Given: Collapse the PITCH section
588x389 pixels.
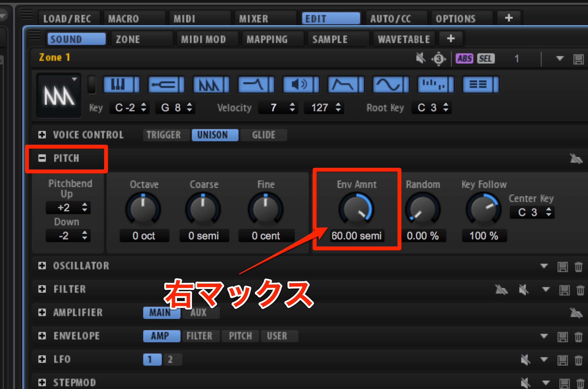Looking at the screenshot, I should (42, 158).
